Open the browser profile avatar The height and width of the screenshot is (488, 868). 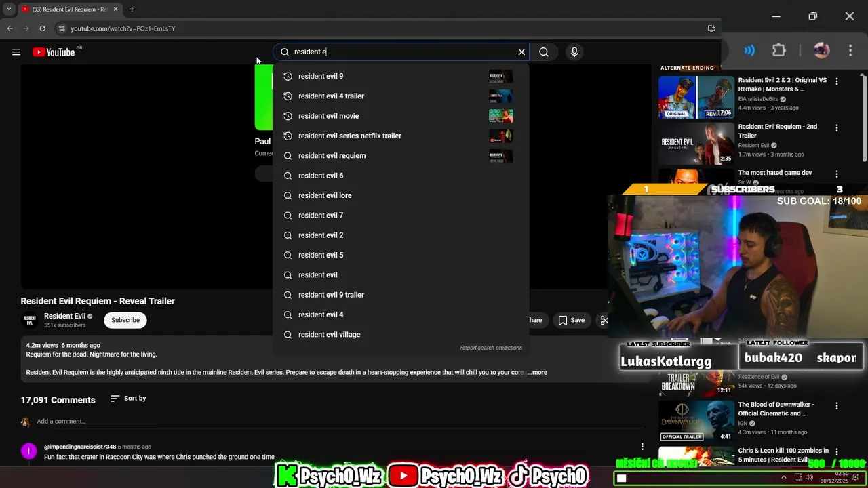[821, 50]
